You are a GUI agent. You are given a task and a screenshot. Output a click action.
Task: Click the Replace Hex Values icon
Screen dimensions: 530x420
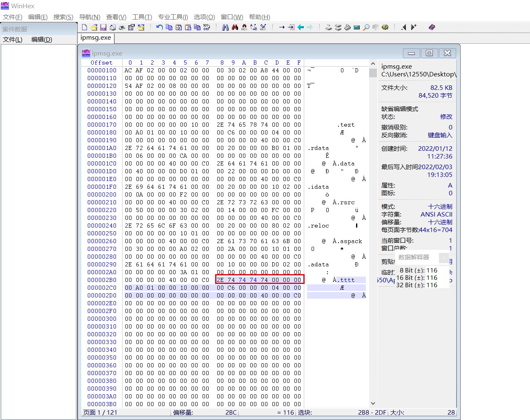[263, 27]
